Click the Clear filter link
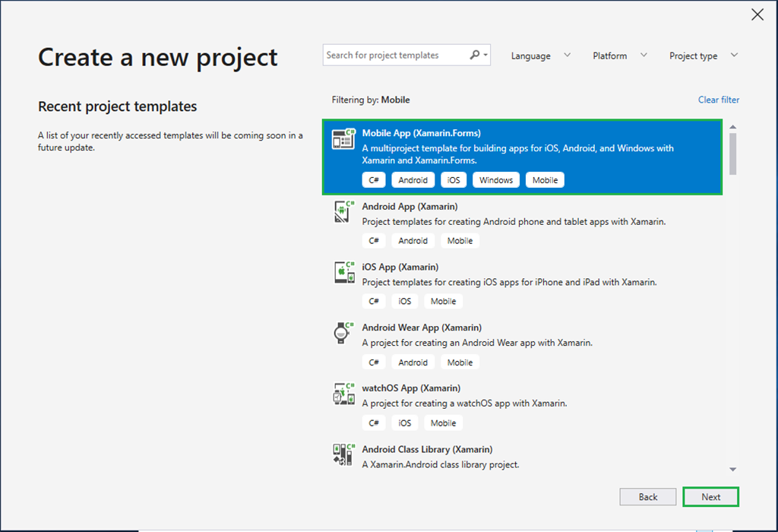778x532 pixels. [718, 100]
